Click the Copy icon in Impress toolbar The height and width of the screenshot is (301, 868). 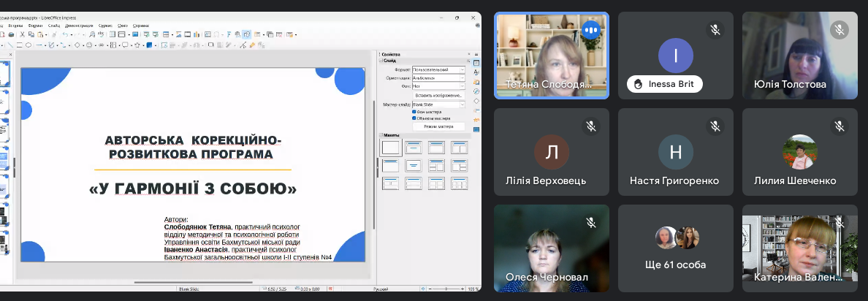[31, 34]
